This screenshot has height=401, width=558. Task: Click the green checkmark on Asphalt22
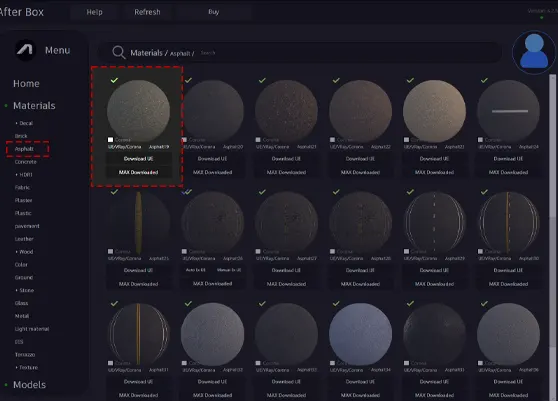pyautogui.click(x=336, y=80)
